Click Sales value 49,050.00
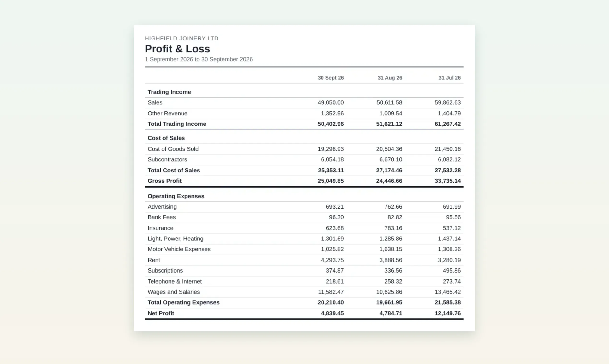 331,102
